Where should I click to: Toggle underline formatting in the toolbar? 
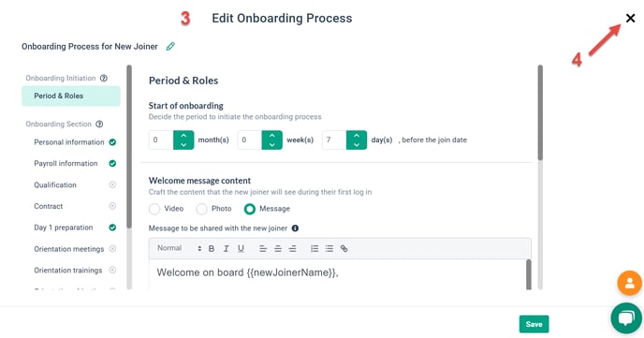click(241, 248)
